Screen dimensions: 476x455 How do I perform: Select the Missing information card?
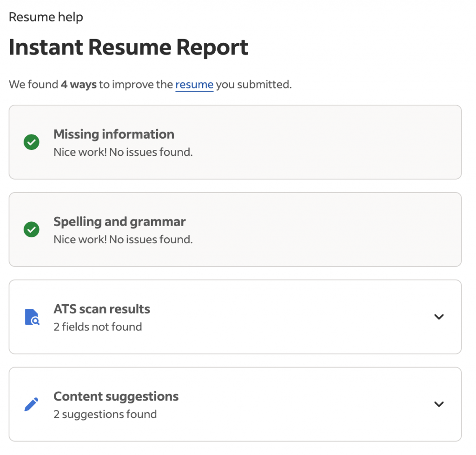pyautogui.click(x=236, y=142)
